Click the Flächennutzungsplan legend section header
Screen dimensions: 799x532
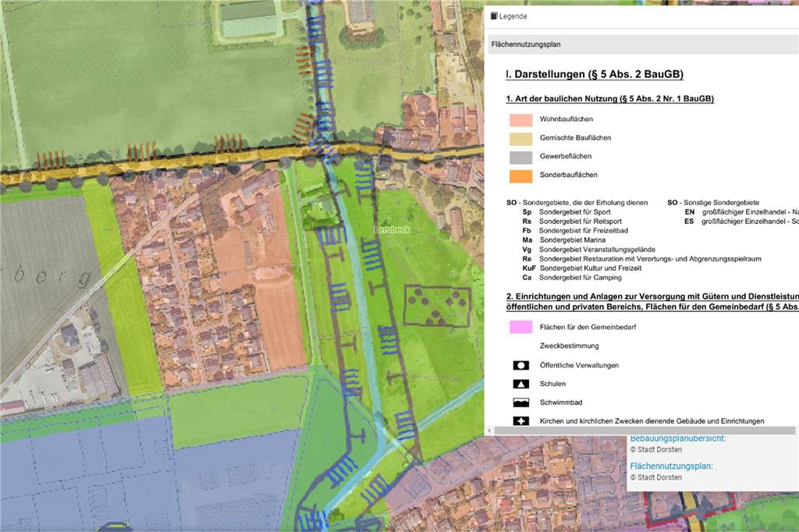pos(644,44)
